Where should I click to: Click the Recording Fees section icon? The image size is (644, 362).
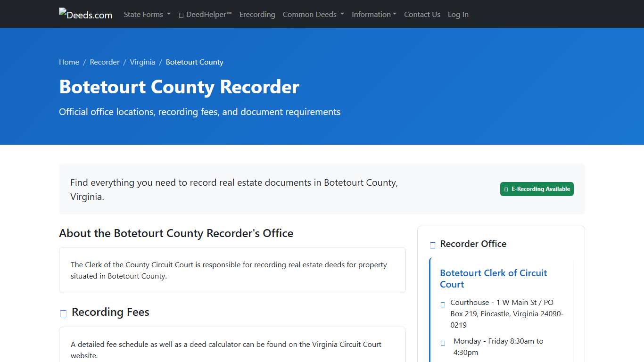pyautogui.click(x=63, y=313)
